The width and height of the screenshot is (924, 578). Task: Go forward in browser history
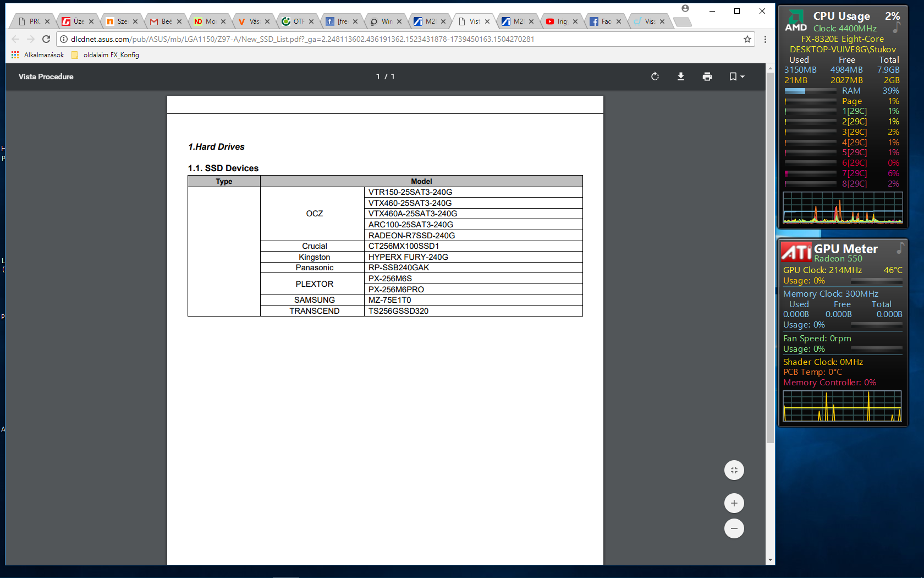click(x=31, y=39)
